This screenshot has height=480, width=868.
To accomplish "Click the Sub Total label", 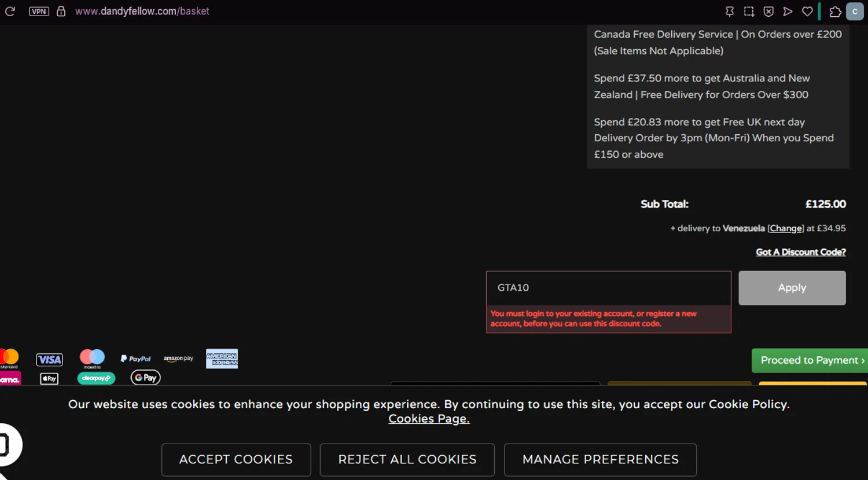I will [664, 204].
